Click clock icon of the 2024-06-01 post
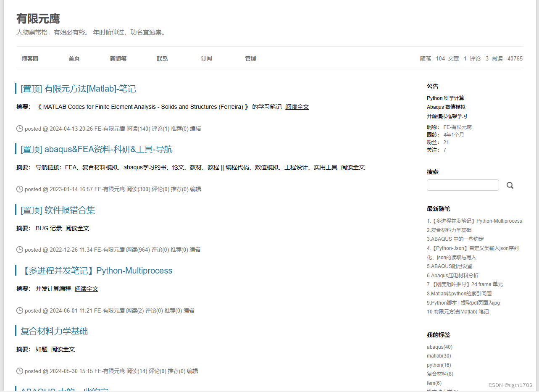 coord(20,310)
